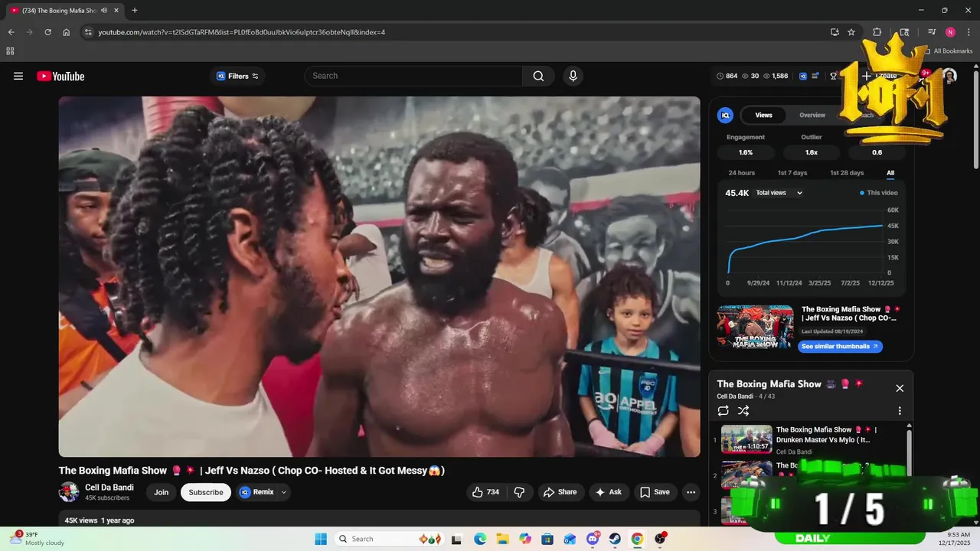The width and height of the screenshot is (980, 551).
Task: Switch to the Overview tab
Action: click(812, 115)
